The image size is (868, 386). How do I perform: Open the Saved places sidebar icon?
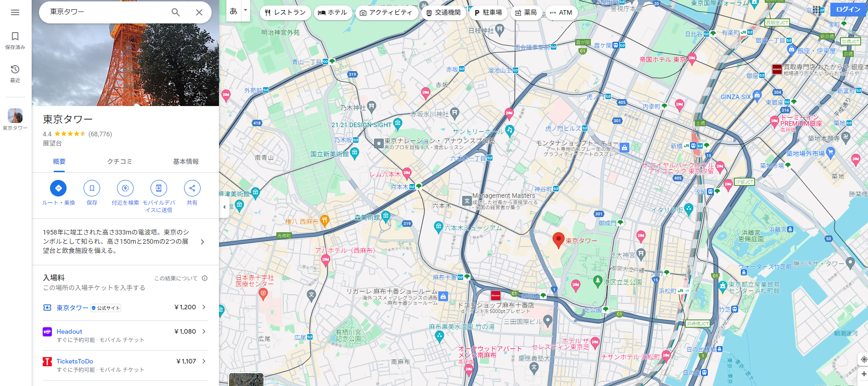click(x=15, y=40)
